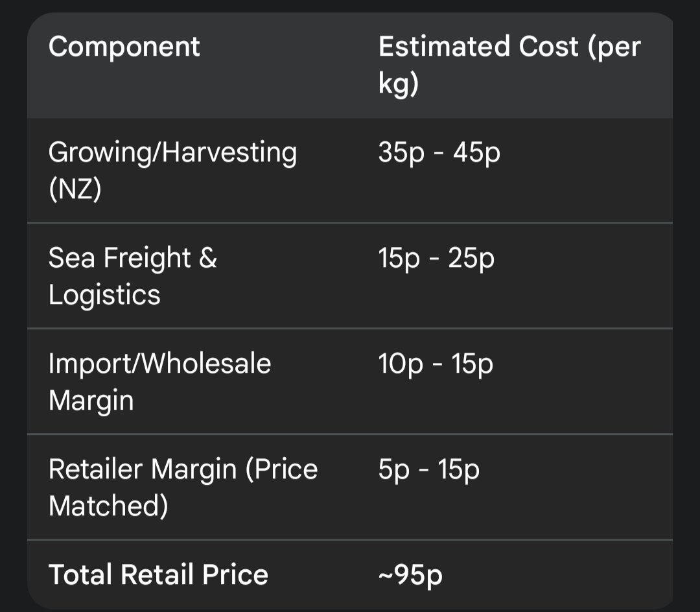
Task: Select the 10p - 15p cost value
Action: pyautogui.click(x=436, y=364)
